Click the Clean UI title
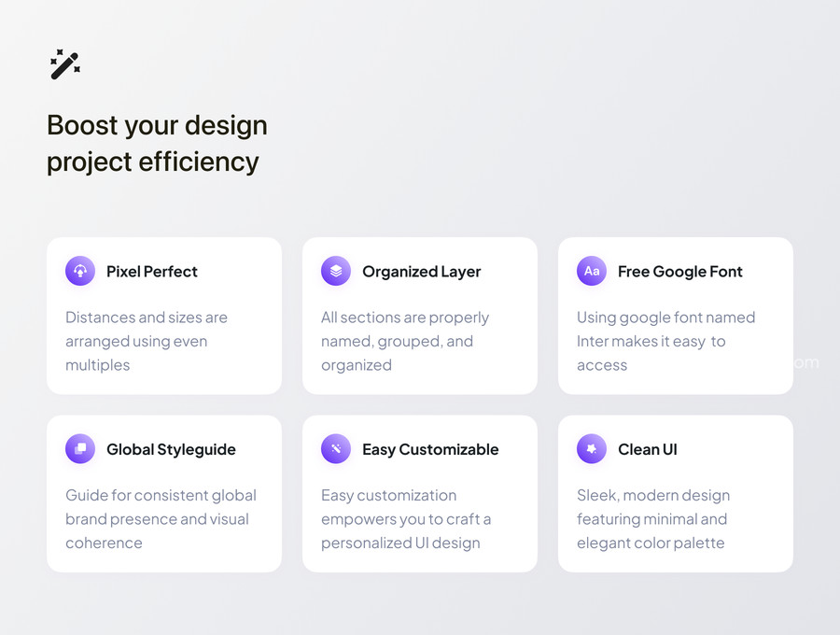The width and height of the screenshot is (840, 635). [647, 449]
